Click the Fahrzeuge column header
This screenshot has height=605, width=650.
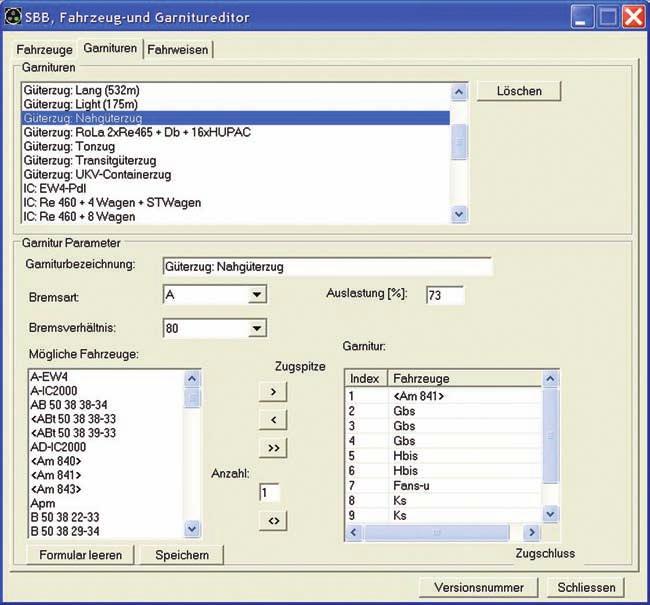pyautogui.click(x=464, y=379)
